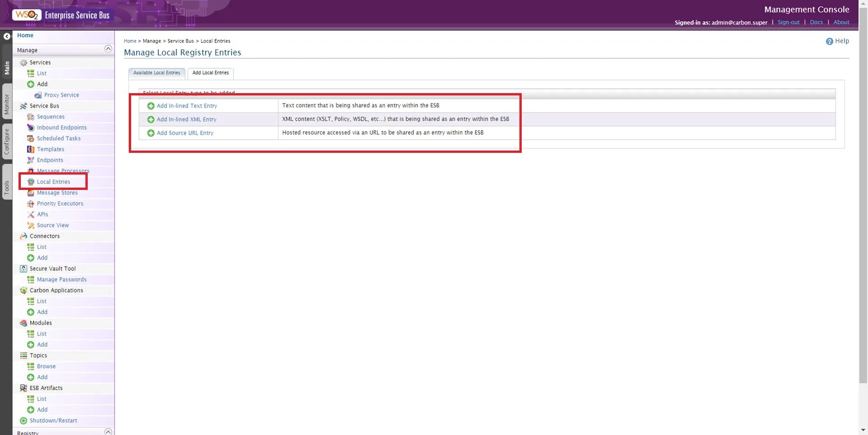Click the Message Stores icon
This screenshot has height=435, width=868.
coord(31,193)
